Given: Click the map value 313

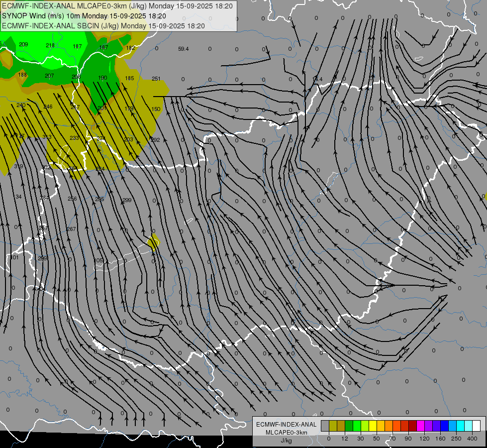Looking at the screenshot, I should click(47, 137).
